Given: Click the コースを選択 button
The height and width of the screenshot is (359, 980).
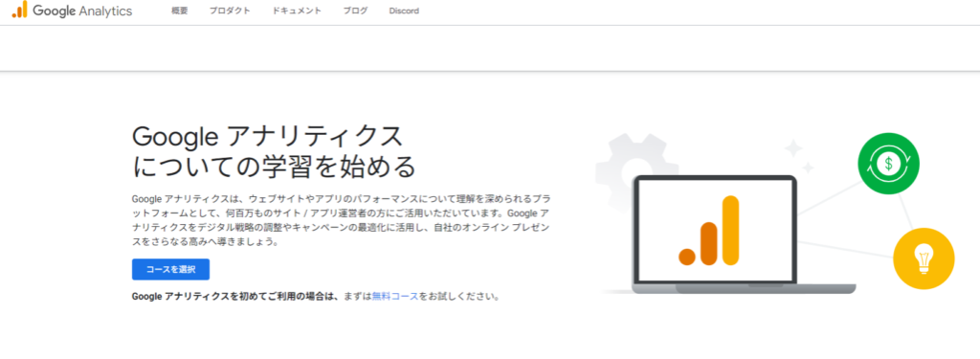Looking at the screenshot, I should coord(170,270).
